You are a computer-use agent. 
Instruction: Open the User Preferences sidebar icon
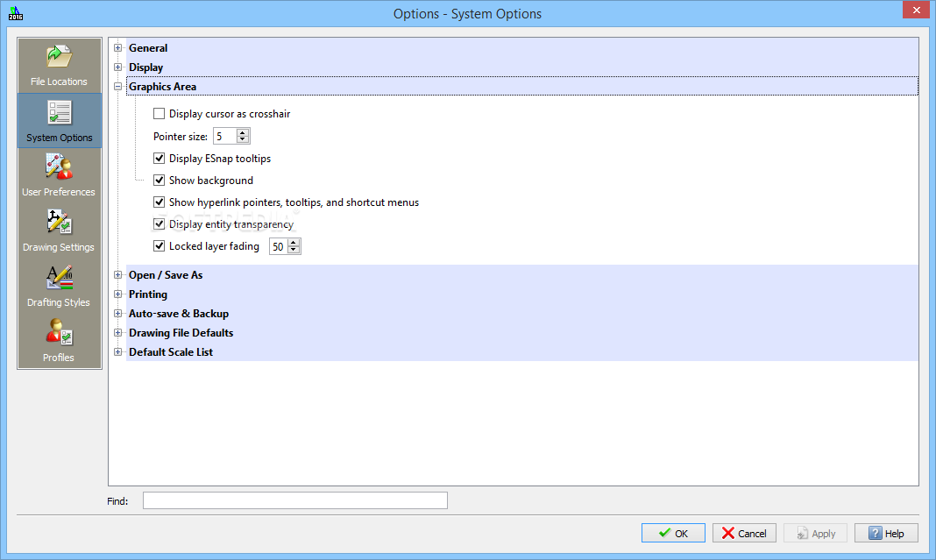coord(59,175)
